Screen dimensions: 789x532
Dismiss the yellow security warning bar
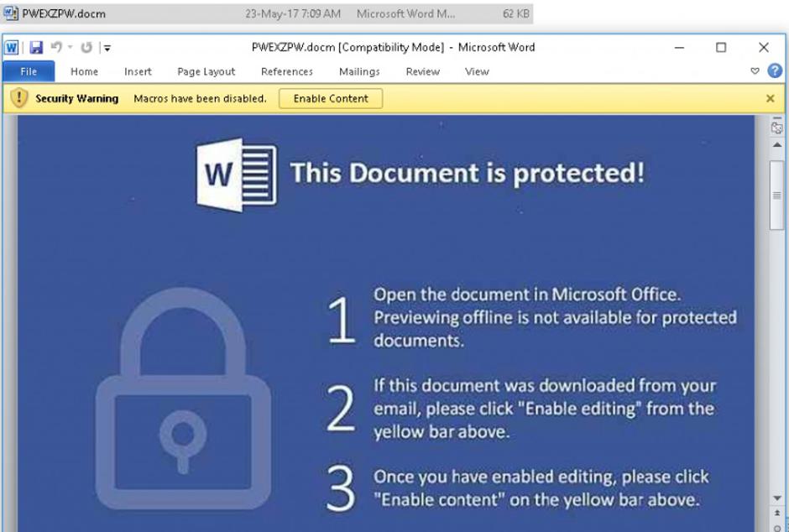point(770,98)
